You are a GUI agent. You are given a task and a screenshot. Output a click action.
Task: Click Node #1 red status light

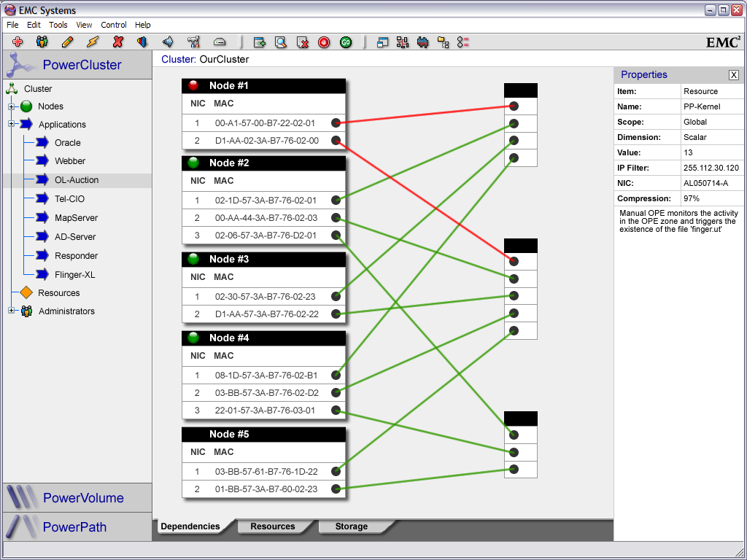click(193, 86)
